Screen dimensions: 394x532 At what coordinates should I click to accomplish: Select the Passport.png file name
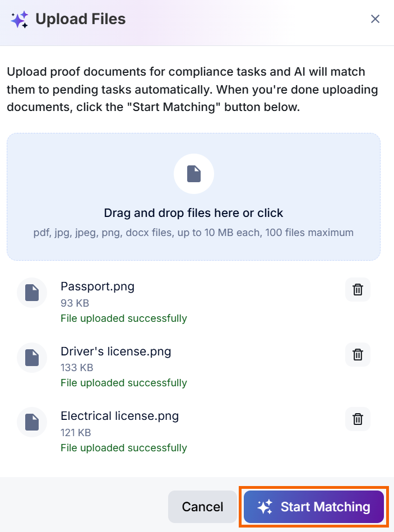[x=98, y=286]
